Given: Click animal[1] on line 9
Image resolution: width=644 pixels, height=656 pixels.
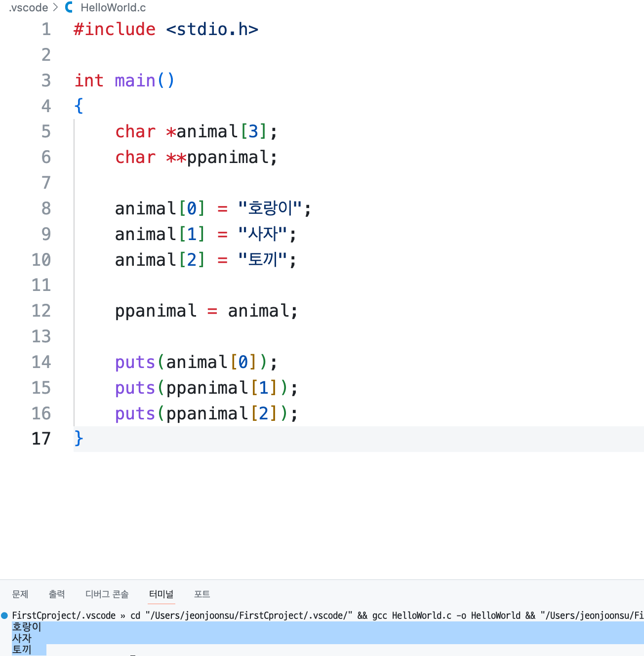Looking at the screenshot, I should (x=160, y=234).
